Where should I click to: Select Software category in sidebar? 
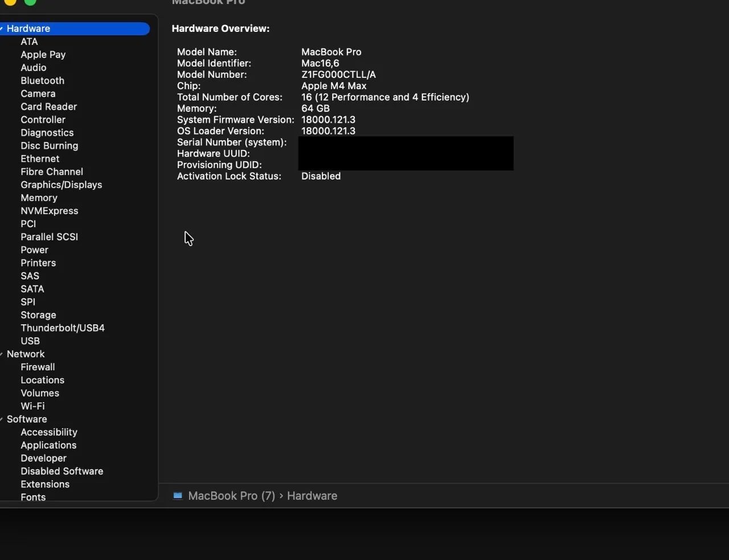(27, 419)
